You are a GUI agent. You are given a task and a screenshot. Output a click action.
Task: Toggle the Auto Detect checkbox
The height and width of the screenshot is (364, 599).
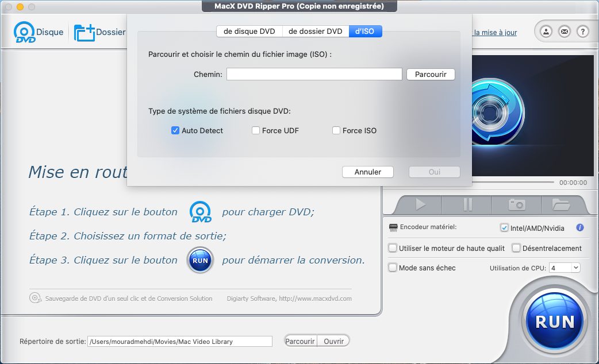[x=175, y=130]
